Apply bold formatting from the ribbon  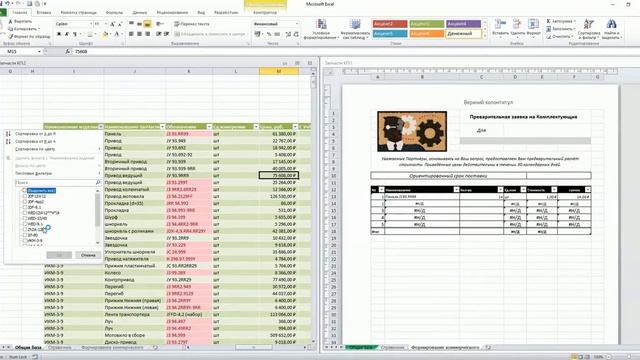(x=59, y=34)
